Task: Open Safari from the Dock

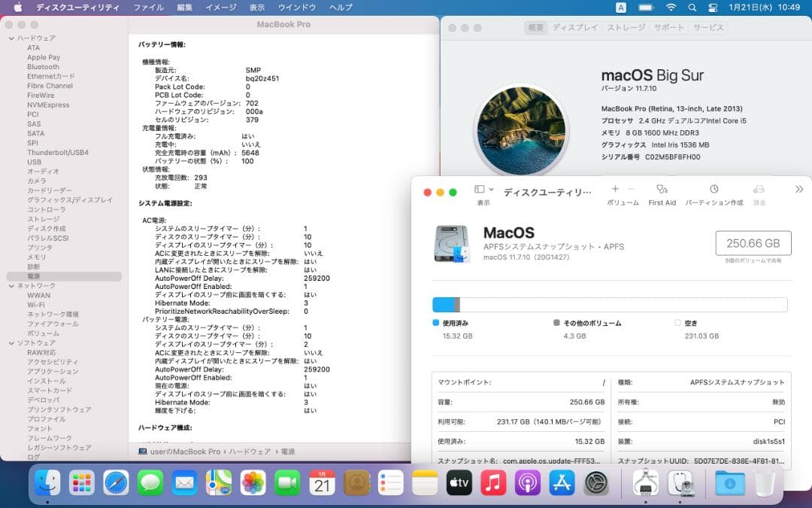Action: point(117,485)
